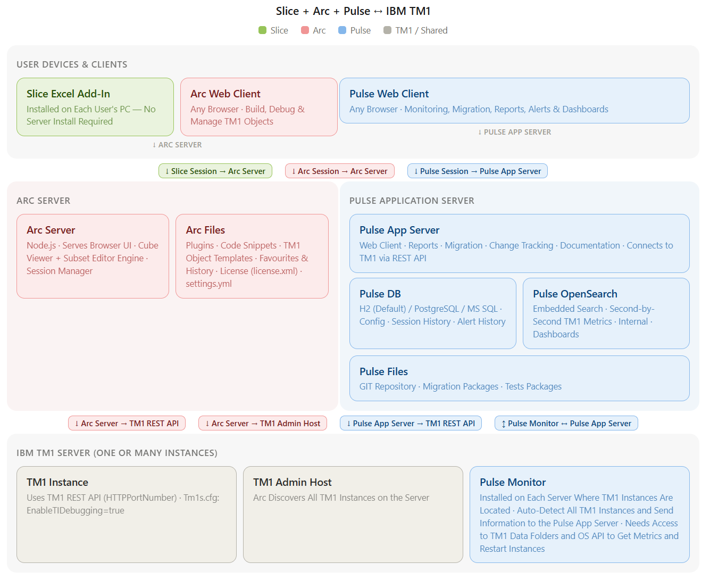Click the 'Pulse Session → Pulse App Server' label
The height and width of the screenshot is (588, 710).
478,171
